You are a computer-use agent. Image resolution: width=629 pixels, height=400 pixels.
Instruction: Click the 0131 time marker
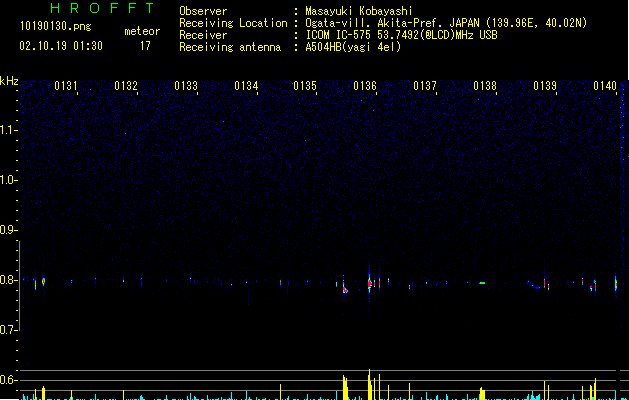pos(66,86)
